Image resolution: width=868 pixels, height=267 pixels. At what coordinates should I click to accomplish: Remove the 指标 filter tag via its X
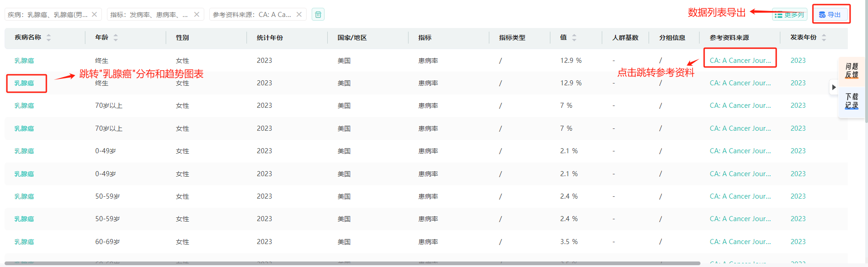point(196,15)
